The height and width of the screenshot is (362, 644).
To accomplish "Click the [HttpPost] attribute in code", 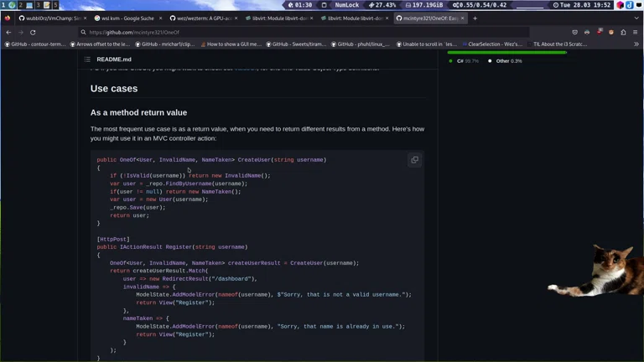I will point(113,239).
